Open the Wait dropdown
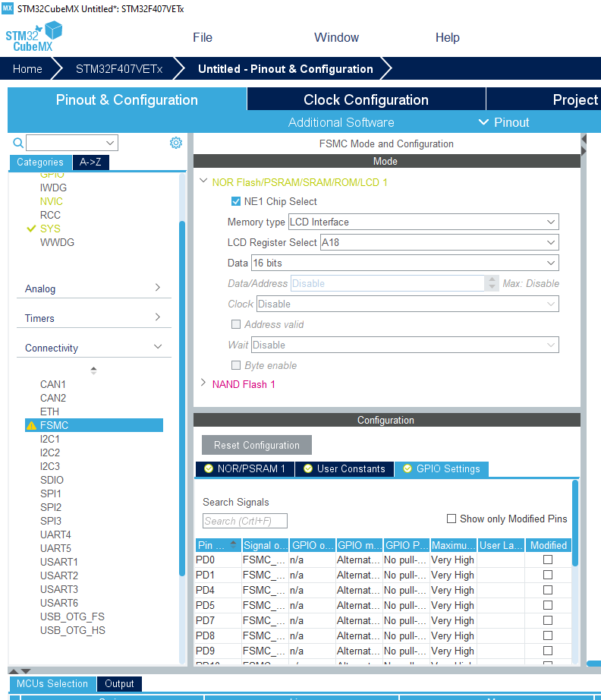The image size is (601, 700). pos(405,345)
